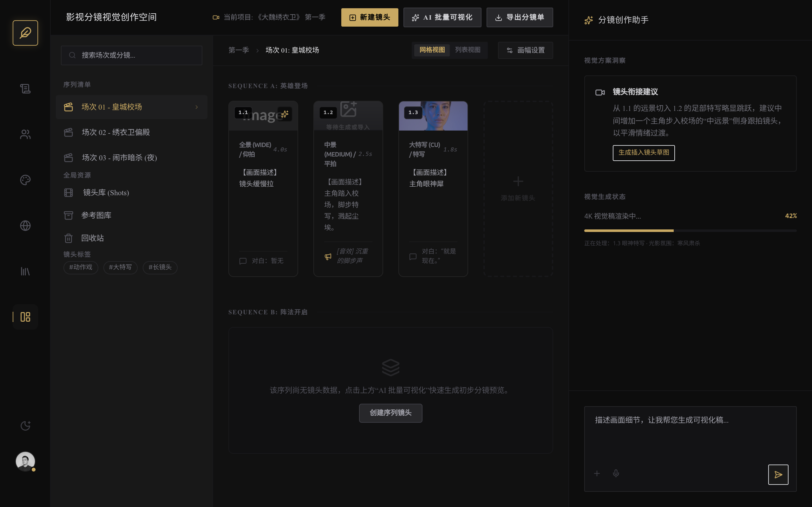Open the 画幅设置 options
This screenshot has height=507, width=812.
(x=525, y=50)
